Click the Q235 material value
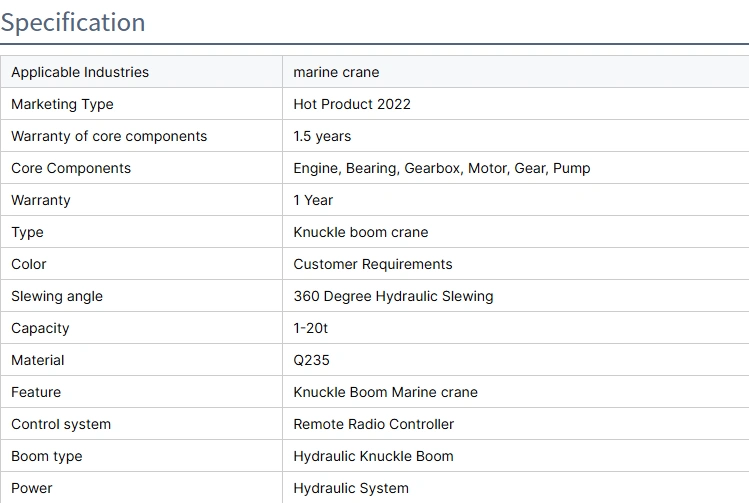Viewport: 749px width, 503px height. click(x=311, y=360)
